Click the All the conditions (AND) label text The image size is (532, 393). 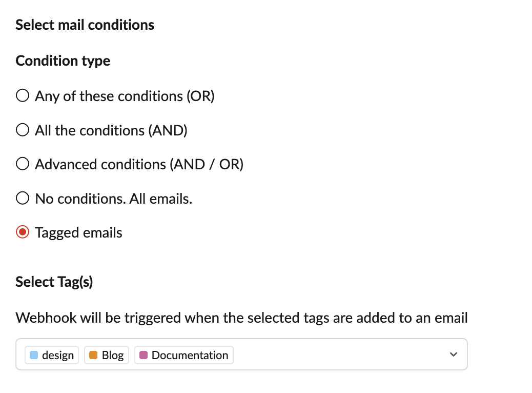click(x=111, y=130)
